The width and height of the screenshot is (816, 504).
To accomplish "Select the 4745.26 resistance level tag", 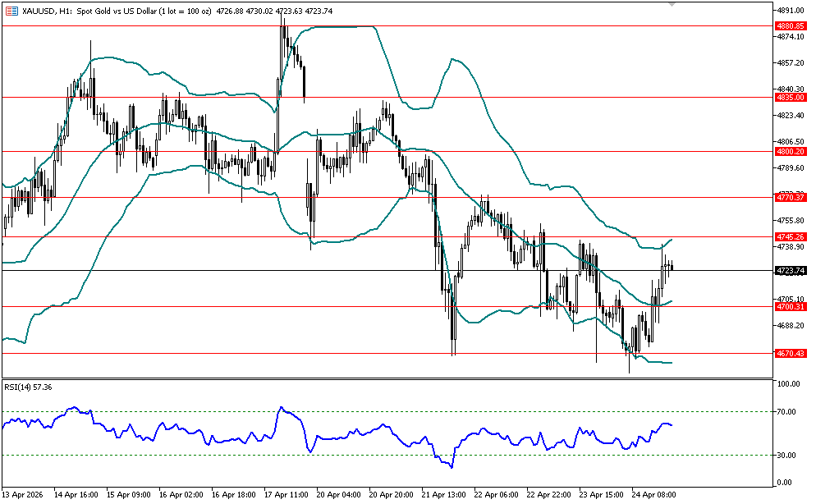I will point(790,236).
